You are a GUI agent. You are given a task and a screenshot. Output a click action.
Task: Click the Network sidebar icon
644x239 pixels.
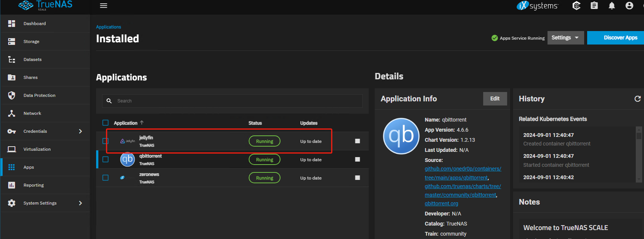tap(12, 113)
